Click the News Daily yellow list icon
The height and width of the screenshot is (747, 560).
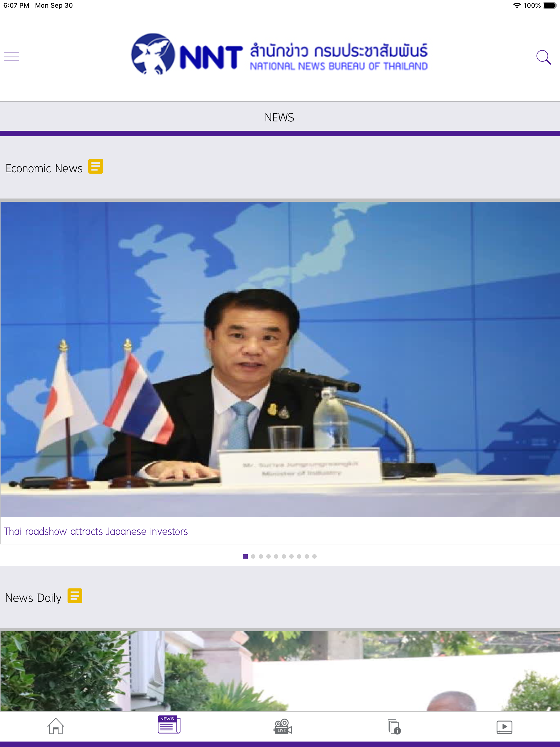(75, 596)
